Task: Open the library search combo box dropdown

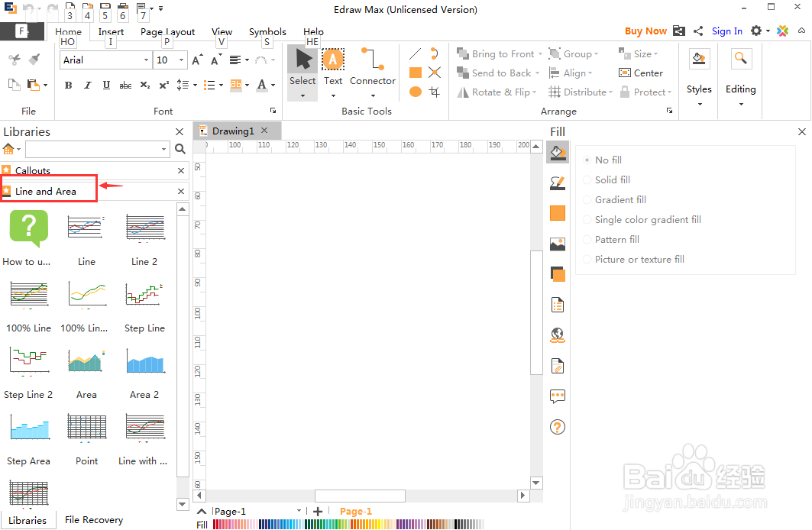Action: [163, 149]
